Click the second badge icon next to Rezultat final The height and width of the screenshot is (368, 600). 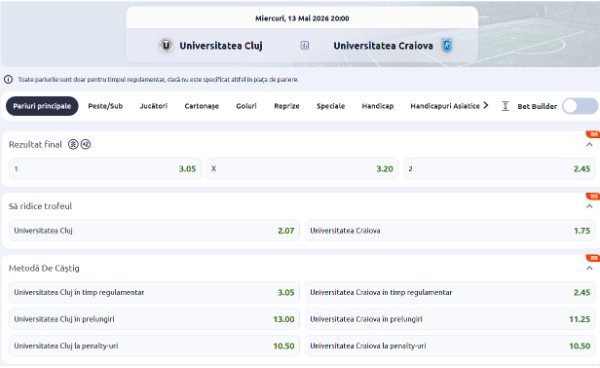click(86, 144)
